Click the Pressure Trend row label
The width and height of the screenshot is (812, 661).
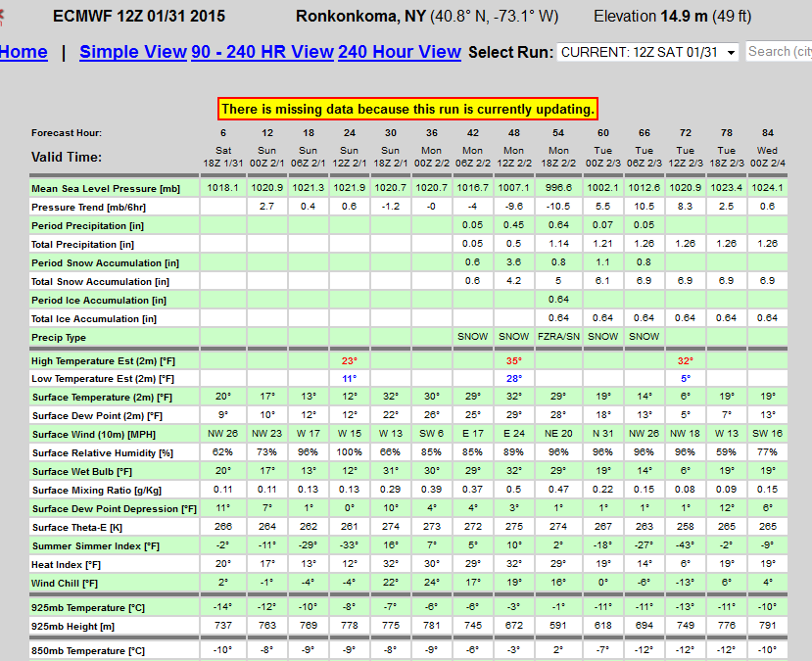pyautogui.click(x=88, y=208)
